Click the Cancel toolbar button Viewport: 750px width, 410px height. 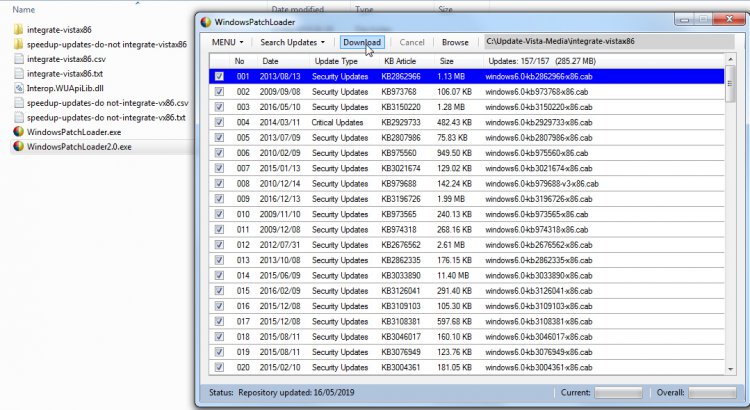tap(412, 42)
